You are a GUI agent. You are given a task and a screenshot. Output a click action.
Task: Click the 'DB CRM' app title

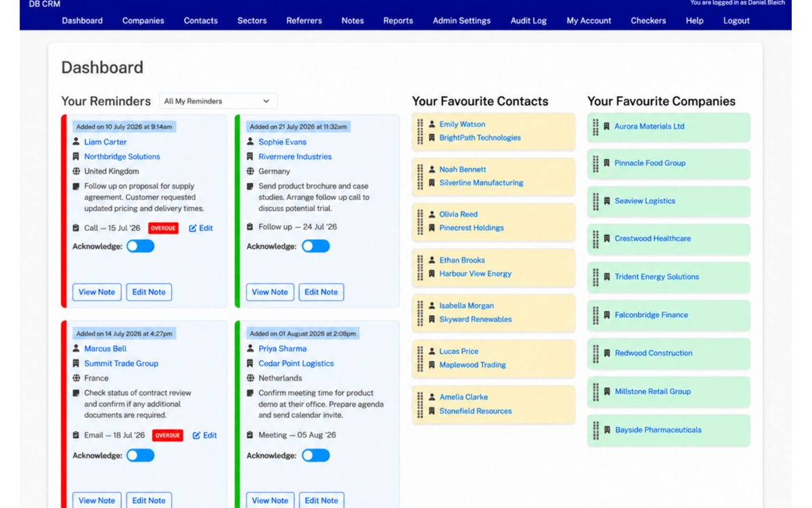(45, 4)
